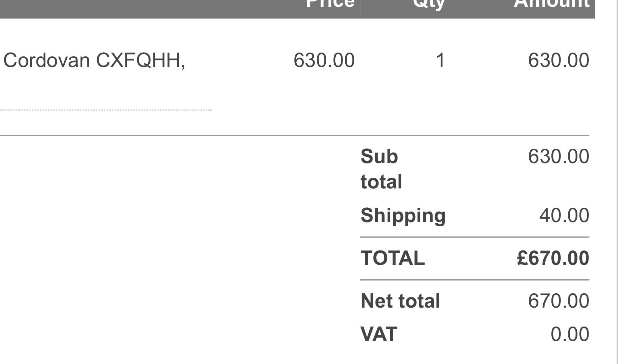Screen dimensions: 632x364
Task: Click the VAT label
Action: click(379, 334)
